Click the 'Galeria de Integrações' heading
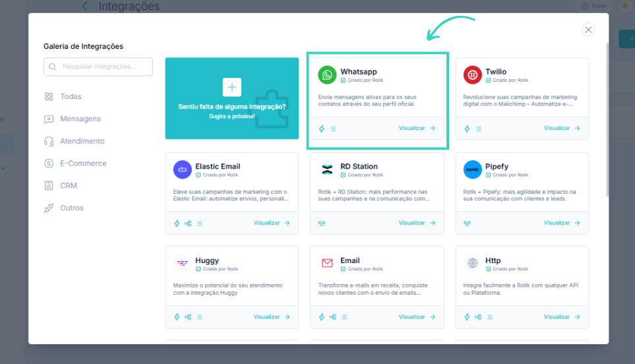Screen dimensions: 635x364 (x=84, y=46)
